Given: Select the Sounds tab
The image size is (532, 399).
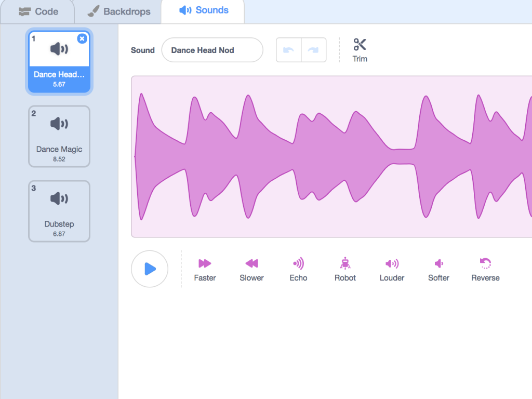Looking at the screenshot, I should tap(204, 10).
